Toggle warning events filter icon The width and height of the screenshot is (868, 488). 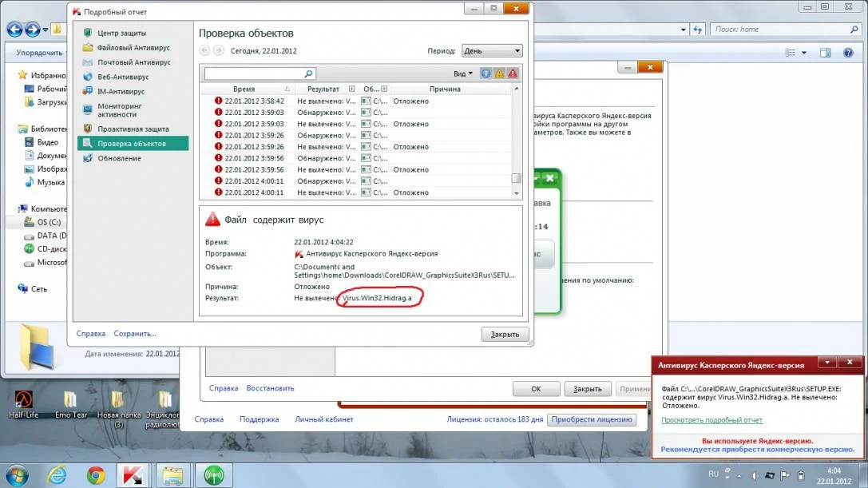click(499, 73)
